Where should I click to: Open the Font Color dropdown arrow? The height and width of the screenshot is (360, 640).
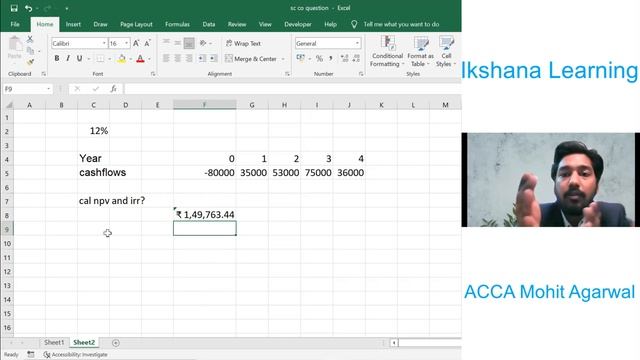[149, 59]
